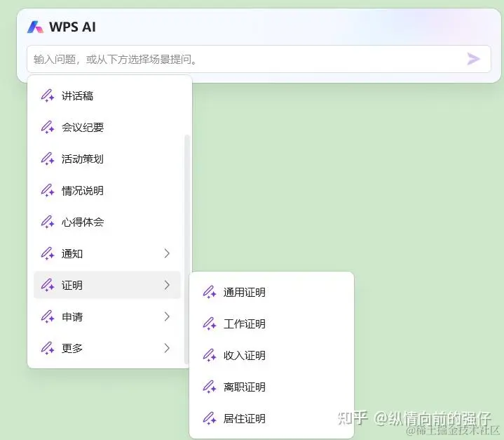
Task: Expand the 通知 submenu chevron
Action: 167,253
